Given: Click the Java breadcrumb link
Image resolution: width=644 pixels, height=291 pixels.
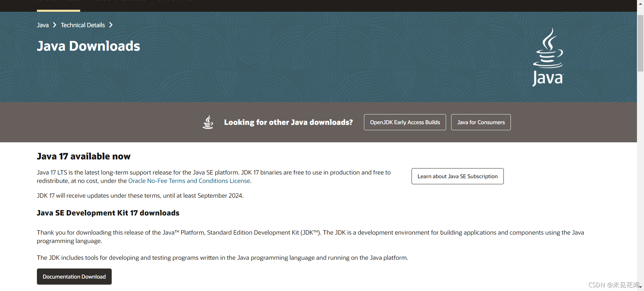Looking at the screenshot, I should coord(43,25).
